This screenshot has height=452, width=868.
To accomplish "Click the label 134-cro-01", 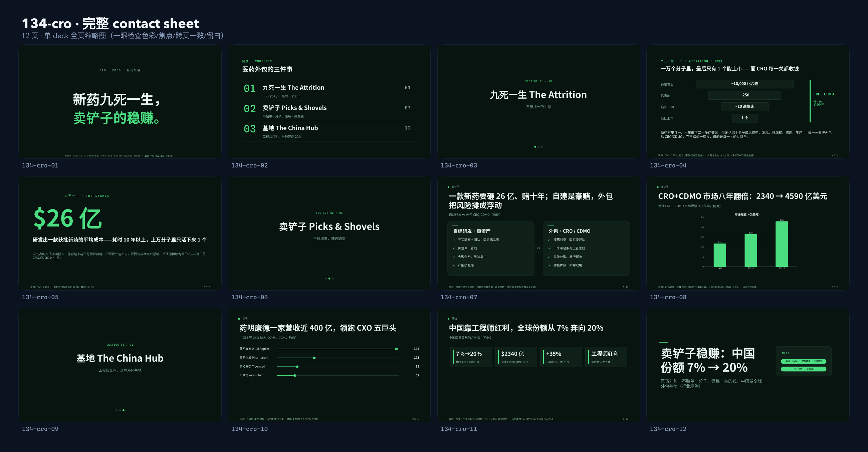I will click(40, 165).
